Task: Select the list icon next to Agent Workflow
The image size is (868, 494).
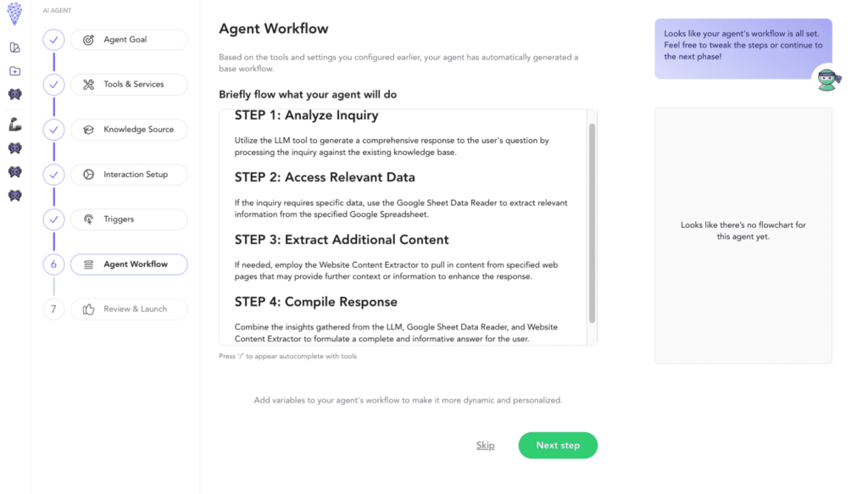Action: tap(87, 264)
